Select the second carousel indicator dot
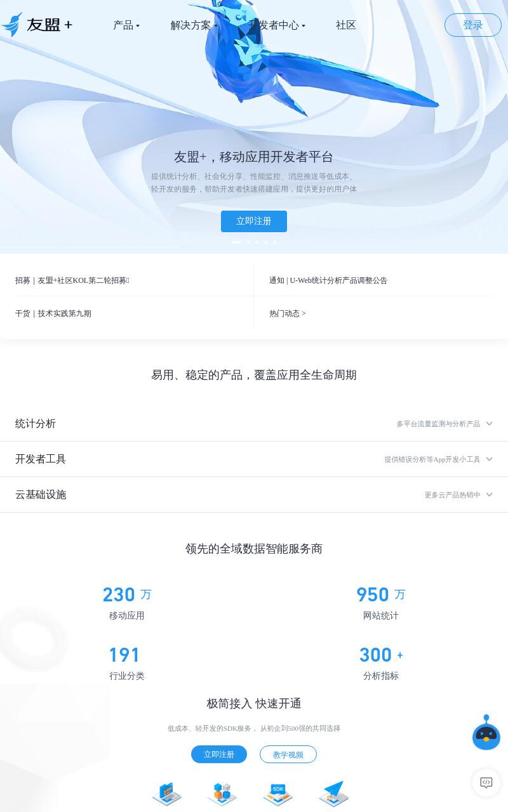508x812 pixels. pyautogui.click(x=248, y=242)
